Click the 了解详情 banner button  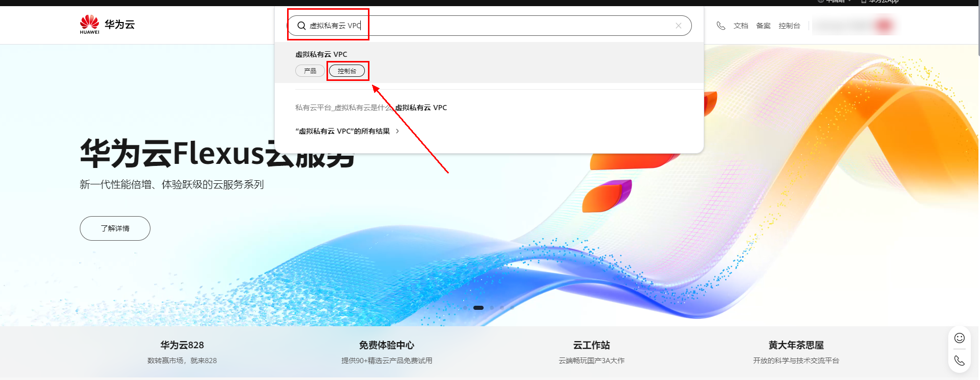point(115,228)
